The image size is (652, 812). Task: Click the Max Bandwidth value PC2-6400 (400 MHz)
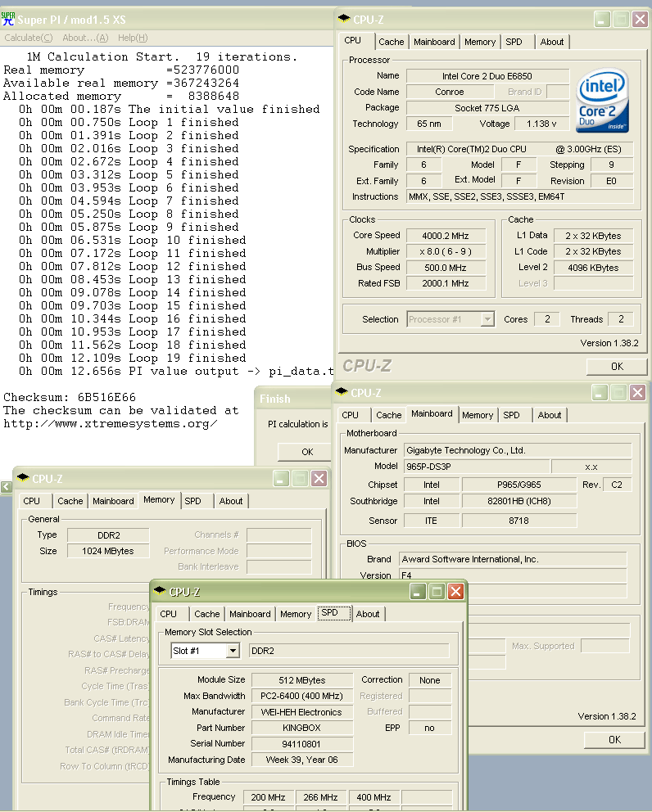[x=302, y=696]
